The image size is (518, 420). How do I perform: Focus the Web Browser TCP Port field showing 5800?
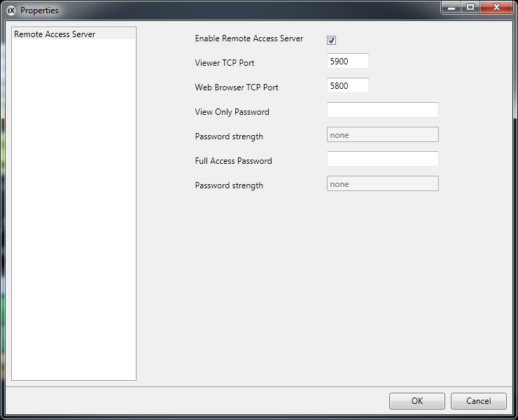347,86
